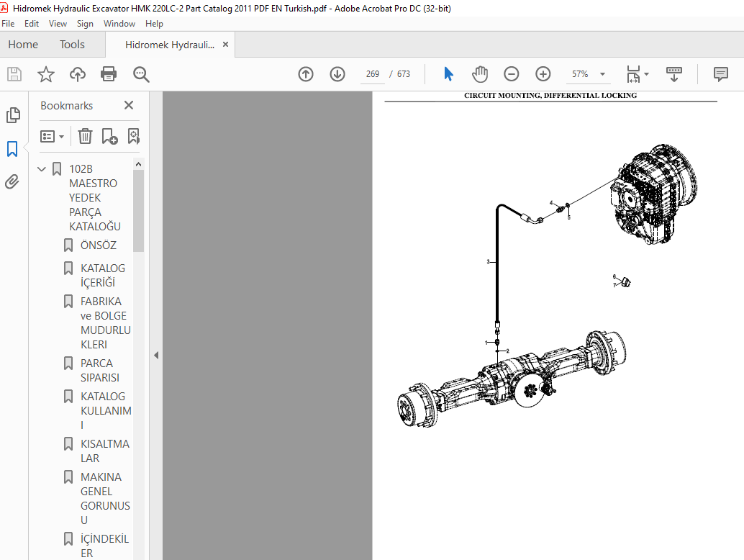The image size is (744, 560).
Task: Open the attachments paperclip panel
Action: 12,181
